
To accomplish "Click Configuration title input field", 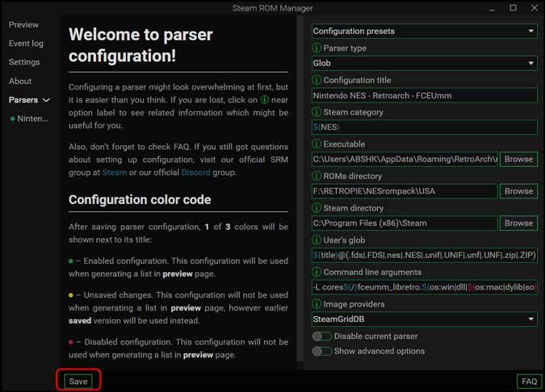I will click(425, 95).
